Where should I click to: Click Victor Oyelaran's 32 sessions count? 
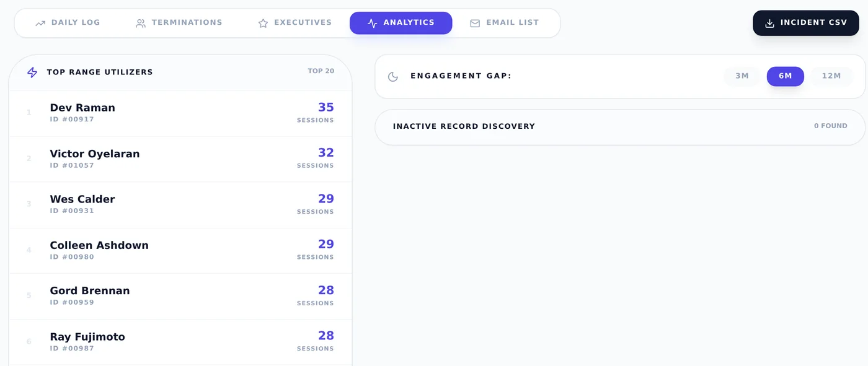pyautogui.click(x=326, y=152)
